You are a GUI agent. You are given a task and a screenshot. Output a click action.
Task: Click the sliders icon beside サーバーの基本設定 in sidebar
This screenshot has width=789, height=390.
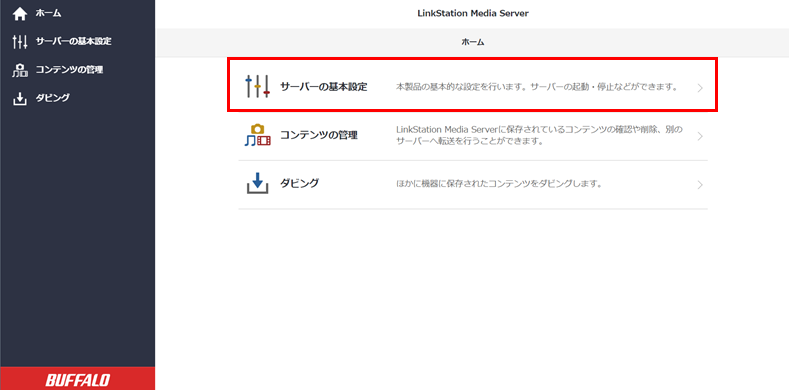[x=20, y=42]
